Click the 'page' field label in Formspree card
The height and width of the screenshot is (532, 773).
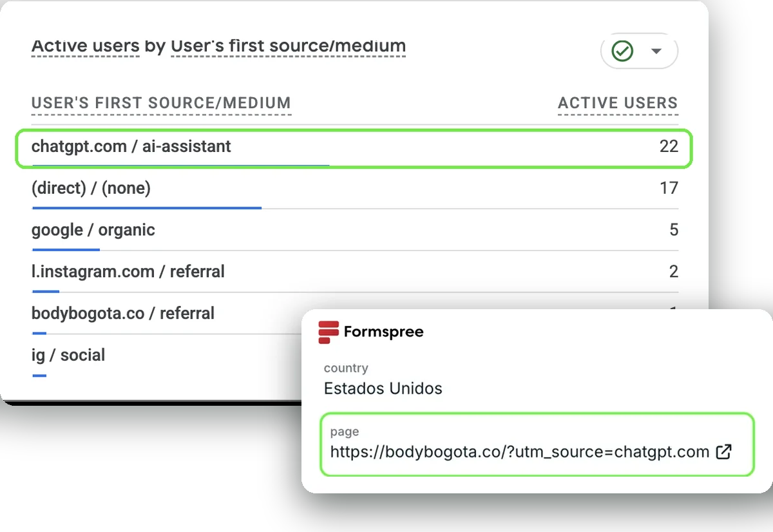[345, 432]
